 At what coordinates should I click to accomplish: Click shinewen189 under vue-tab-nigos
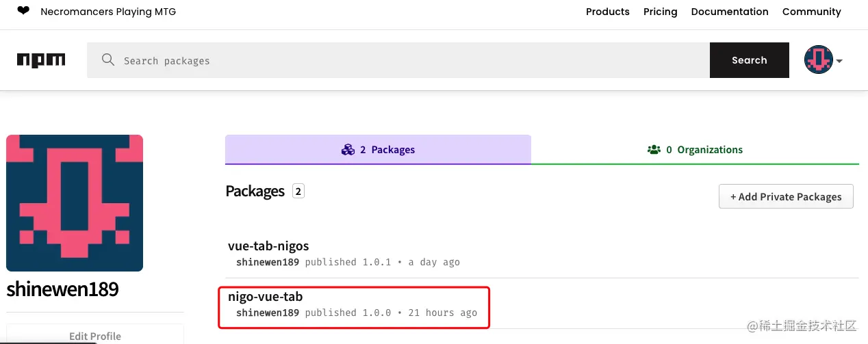(268, 262)
